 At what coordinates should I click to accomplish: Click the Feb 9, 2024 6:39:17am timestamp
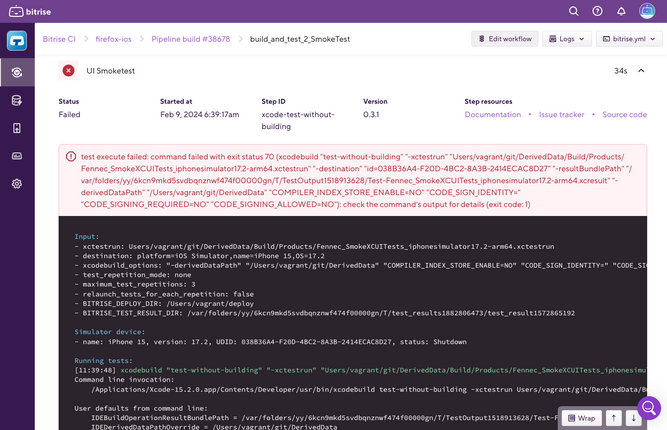[x=200, y=114]
